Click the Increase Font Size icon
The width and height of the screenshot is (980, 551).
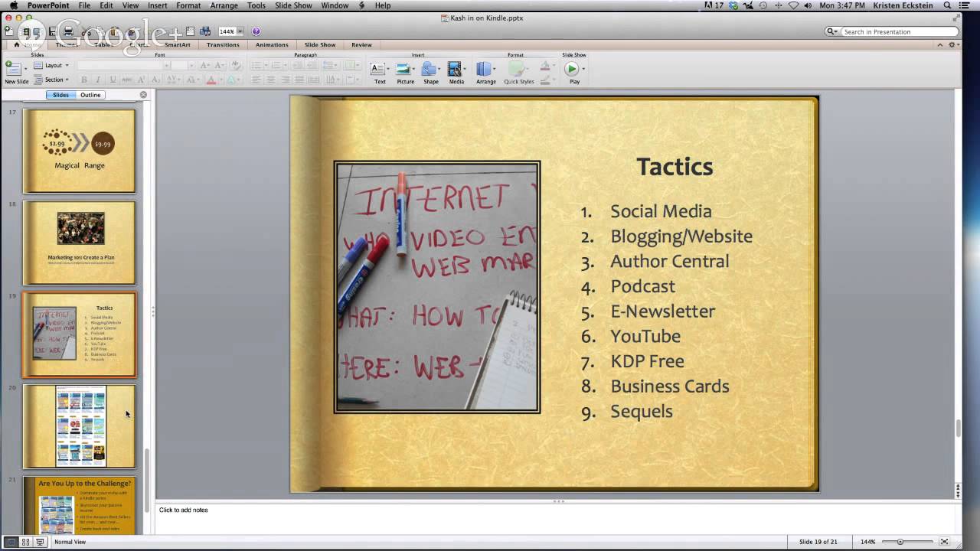pyautogui.click(x=204, y=65)
